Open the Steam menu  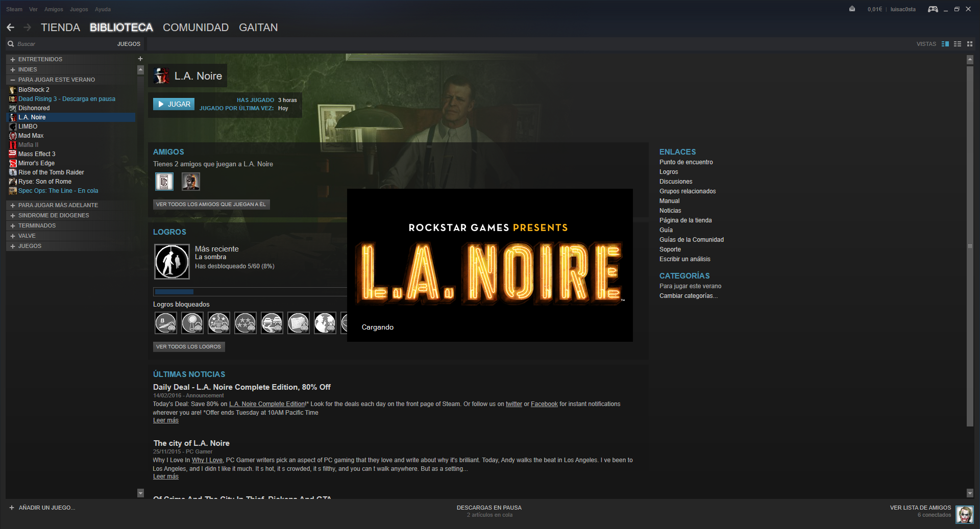click(14, 9)
